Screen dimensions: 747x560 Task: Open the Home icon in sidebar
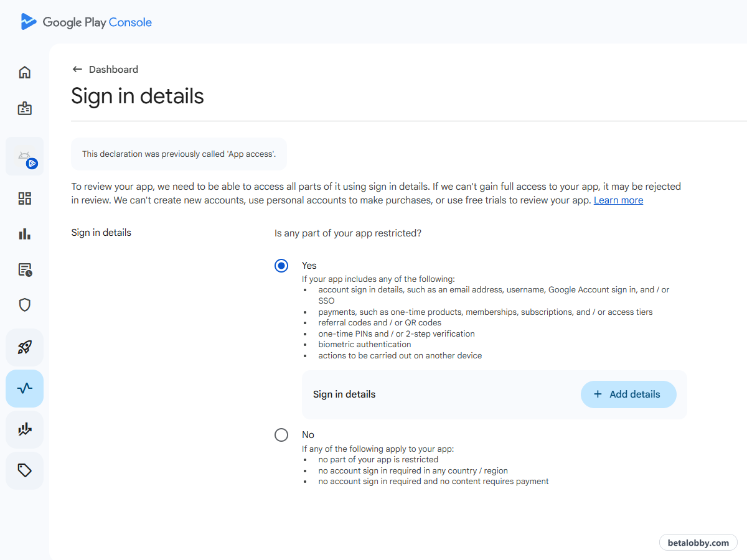[24, 72]
